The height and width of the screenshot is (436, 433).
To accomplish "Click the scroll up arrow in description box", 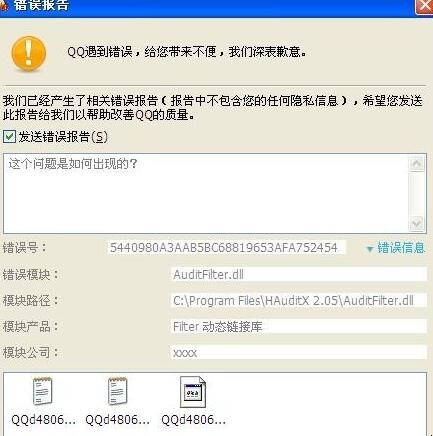I will coord(417,164).
